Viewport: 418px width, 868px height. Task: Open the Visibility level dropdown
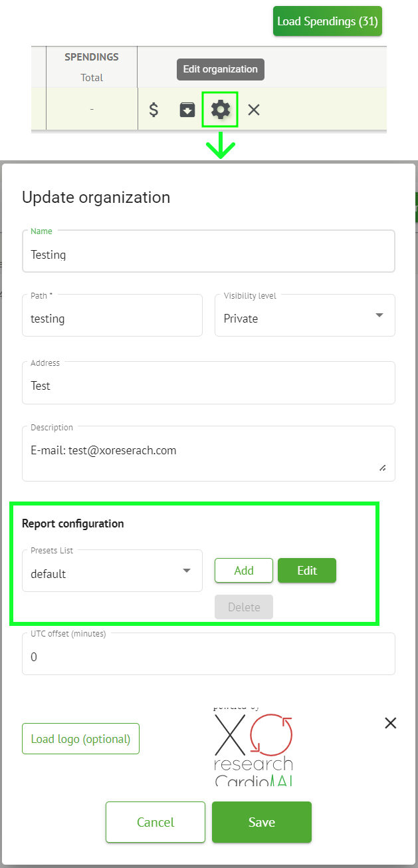point(305,319)
